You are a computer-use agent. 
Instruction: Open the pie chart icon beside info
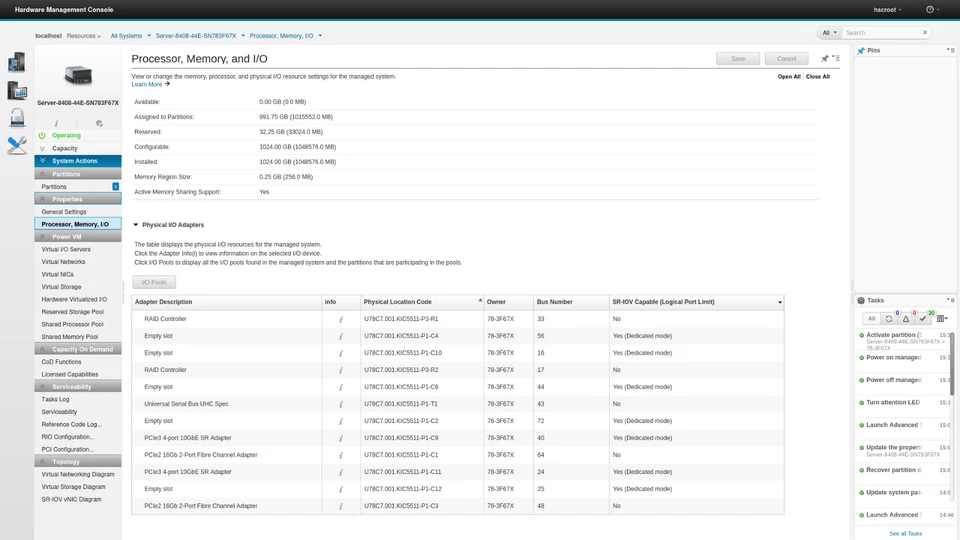pyautogui.click(x=99, y=123)
